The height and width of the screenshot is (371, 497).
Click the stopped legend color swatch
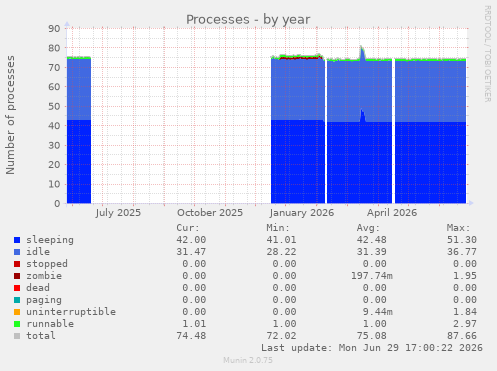tap(17, 264)
